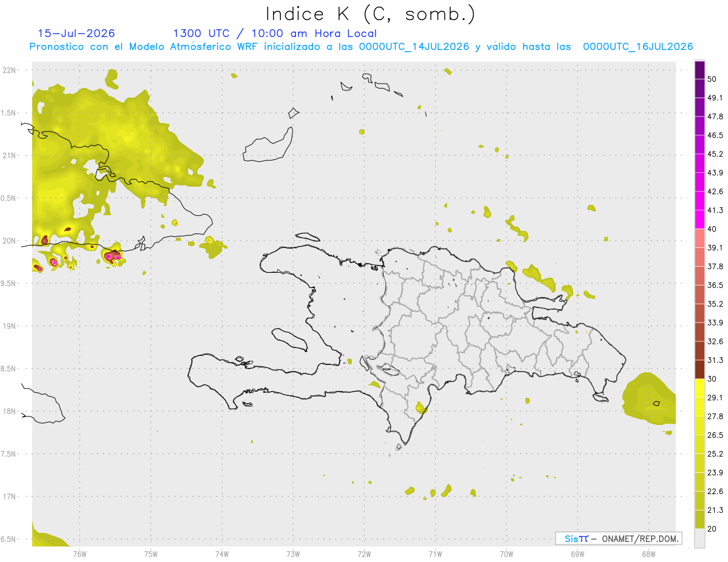Click the bright yellow swatch between 29.1 and 30
This screenshot has height=562, width=728.
(x=700, y=388)
